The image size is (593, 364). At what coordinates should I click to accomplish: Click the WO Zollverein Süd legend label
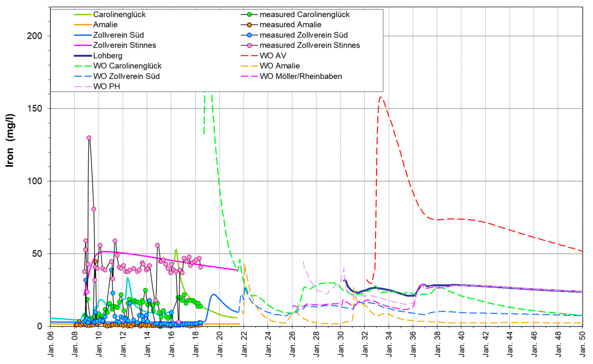coord(126,76)
